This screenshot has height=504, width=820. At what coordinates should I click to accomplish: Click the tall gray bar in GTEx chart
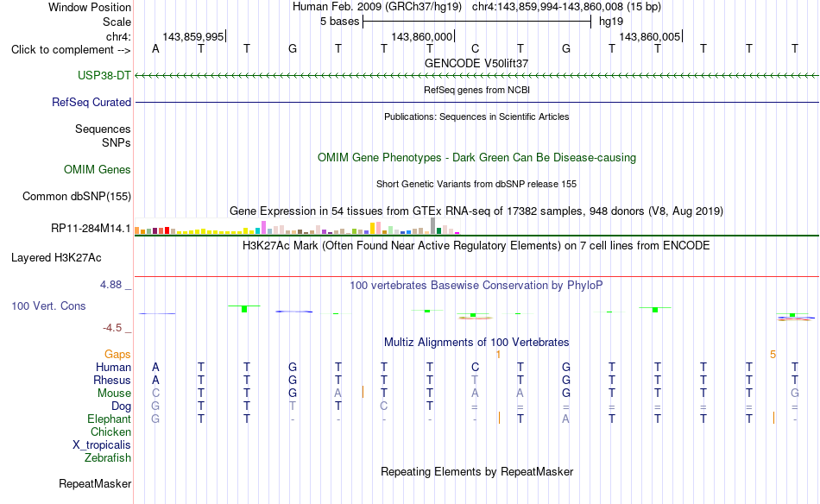[432, 226]
